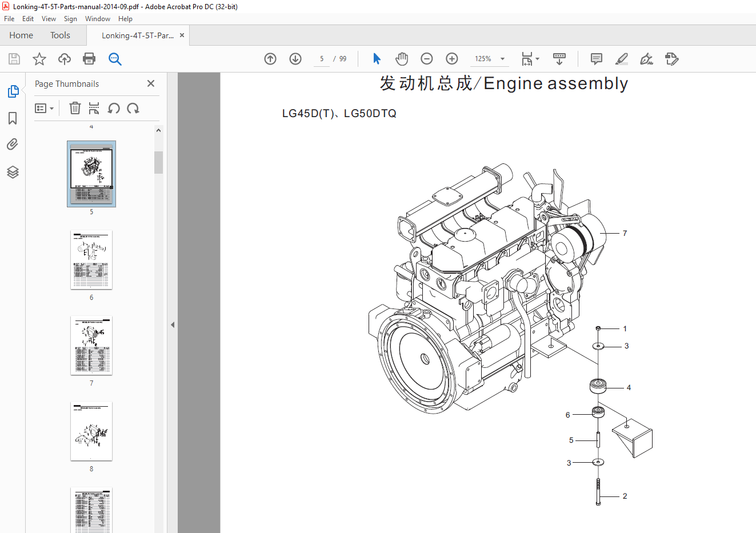Open the Help menu
This screenshot has height=533, width=756.
tap(125, 19)
